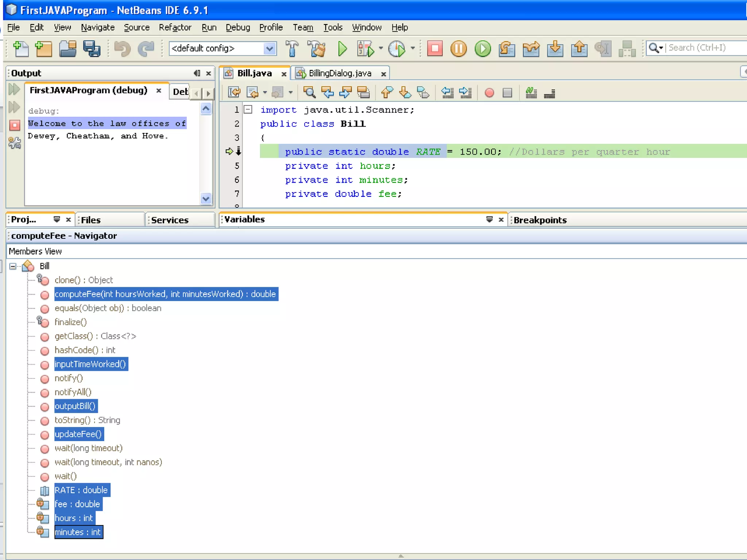747x560 pixels.
Task: Click the Step Over toolbar icon
Action: pos(507,48)
